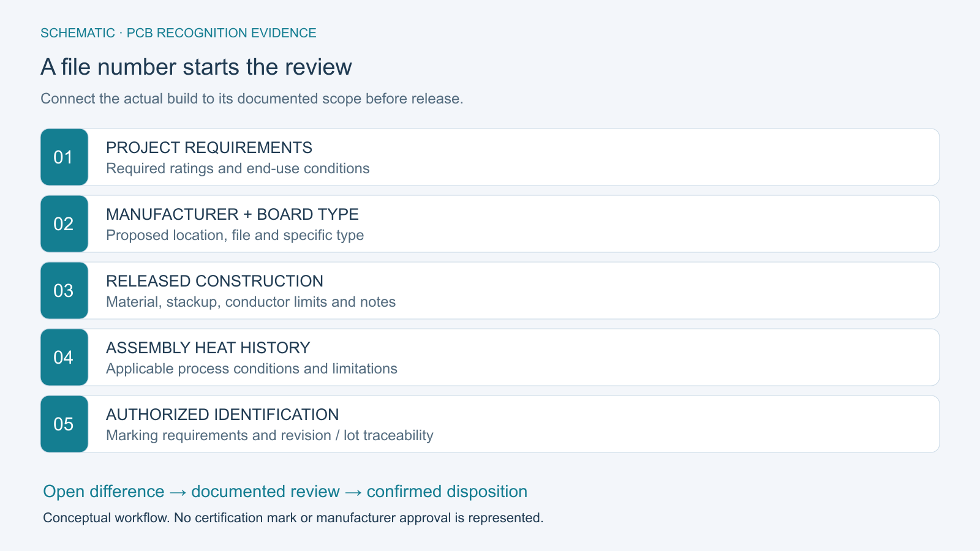Screen dimensions: 980x551
Task: Click the 02 step number badge
Action: [x=64, y=224]
